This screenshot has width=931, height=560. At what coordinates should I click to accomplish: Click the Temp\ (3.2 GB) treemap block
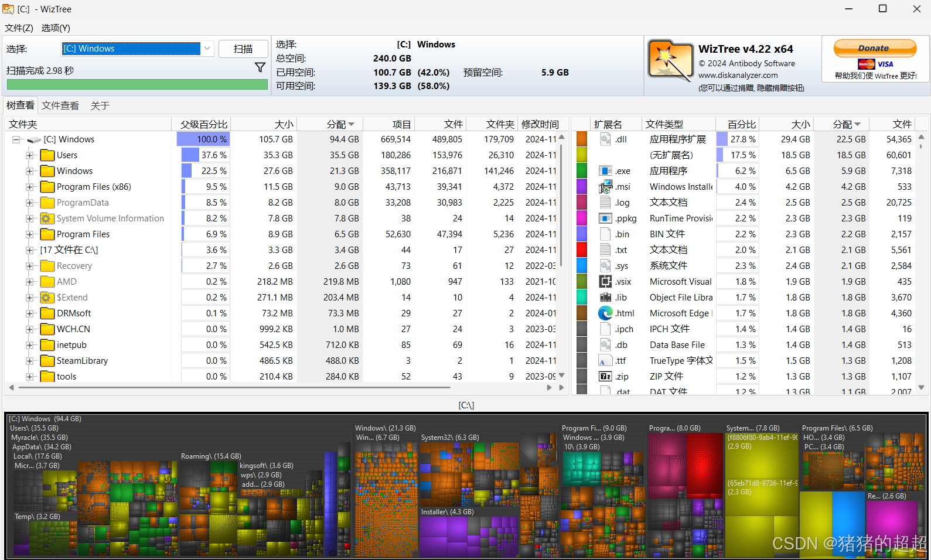(x=44, y=534)
